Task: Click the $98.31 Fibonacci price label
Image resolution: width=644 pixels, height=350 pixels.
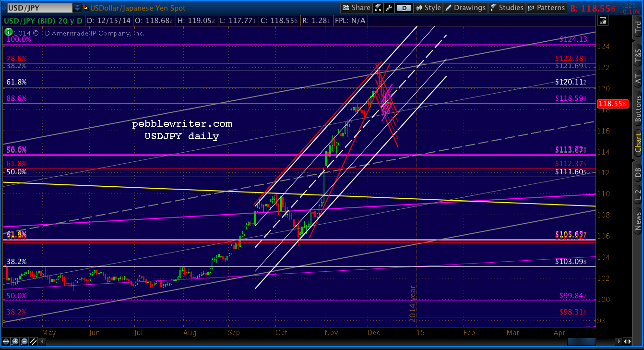Action: (573, 312)
